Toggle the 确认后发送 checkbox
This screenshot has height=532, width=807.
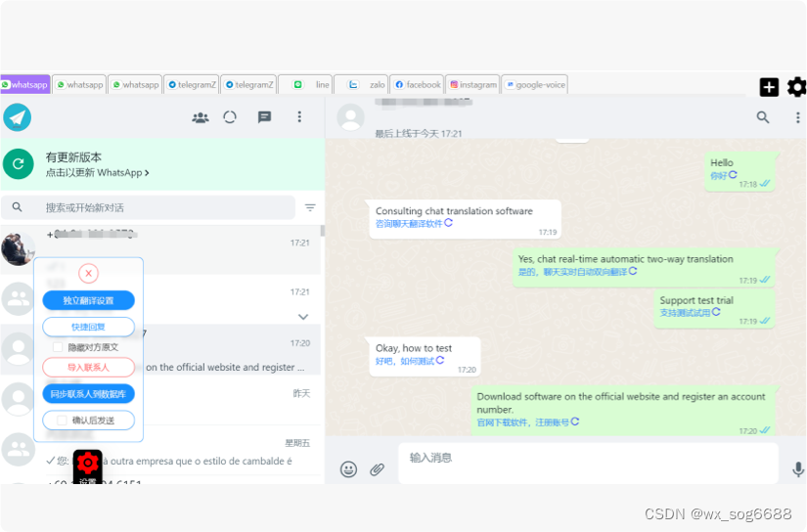(62, 421)
